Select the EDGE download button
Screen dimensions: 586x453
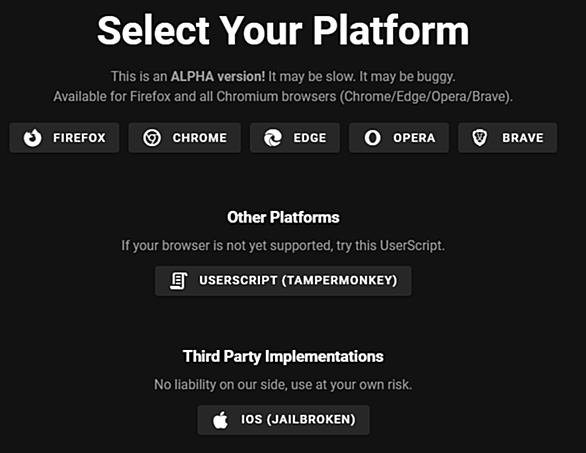295,138
